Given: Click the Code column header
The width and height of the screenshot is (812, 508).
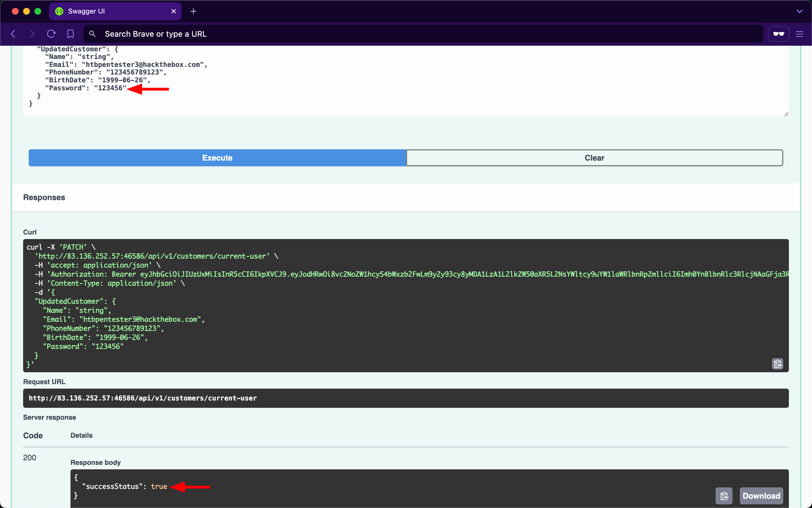Looking at the screenshot, I should (33, 436).
